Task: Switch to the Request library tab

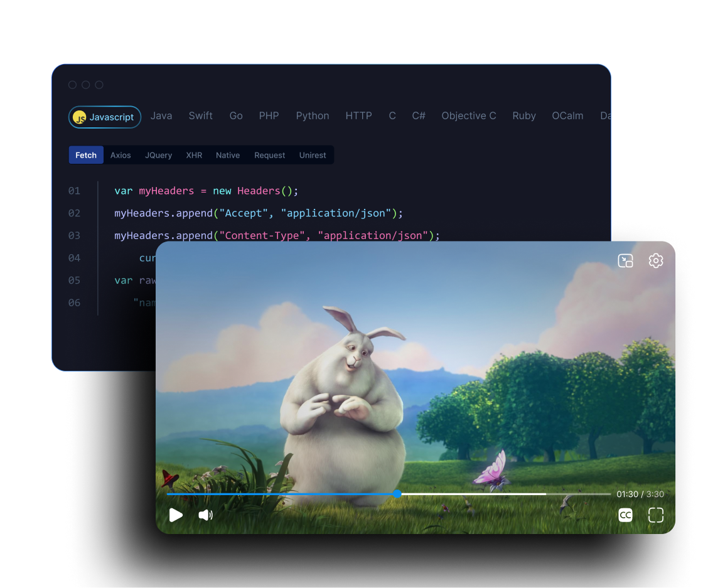Action: point(270,155)
